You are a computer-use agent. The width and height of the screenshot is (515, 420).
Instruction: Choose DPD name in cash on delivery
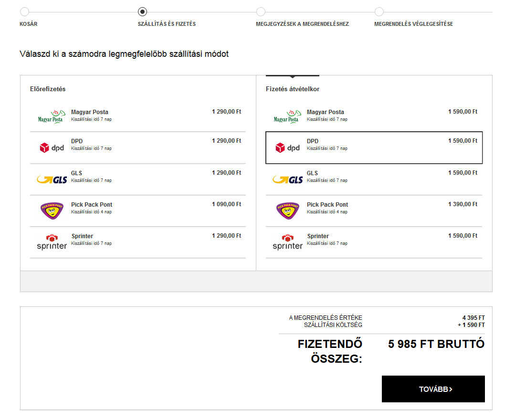tap(313, 141)
